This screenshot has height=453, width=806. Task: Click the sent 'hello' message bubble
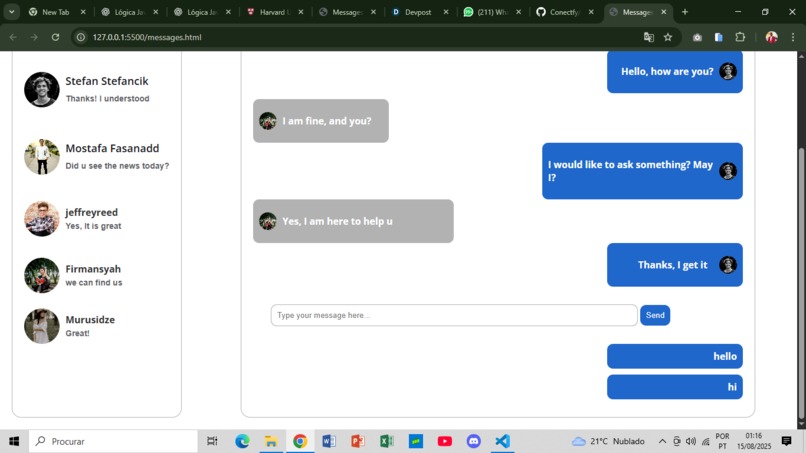point(674,356)
